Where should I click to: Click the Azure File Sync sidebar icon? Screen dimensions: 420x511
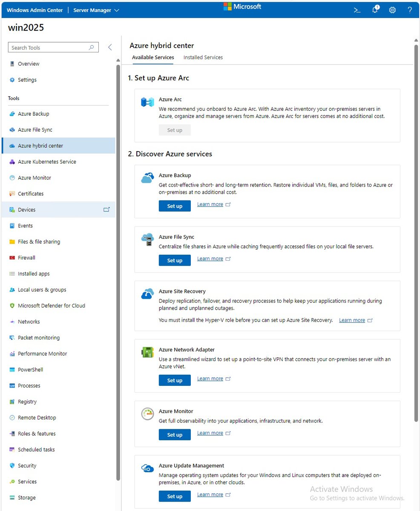point(12,130)
